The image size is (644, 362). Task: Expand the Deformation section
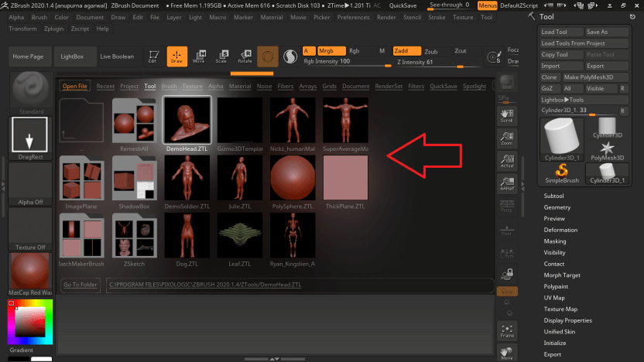click(x=560, y=230)
